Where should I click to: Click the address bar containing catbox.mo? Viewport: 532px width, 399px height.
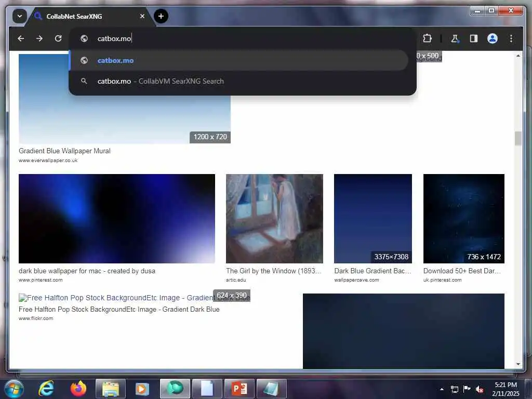(243, 38)
